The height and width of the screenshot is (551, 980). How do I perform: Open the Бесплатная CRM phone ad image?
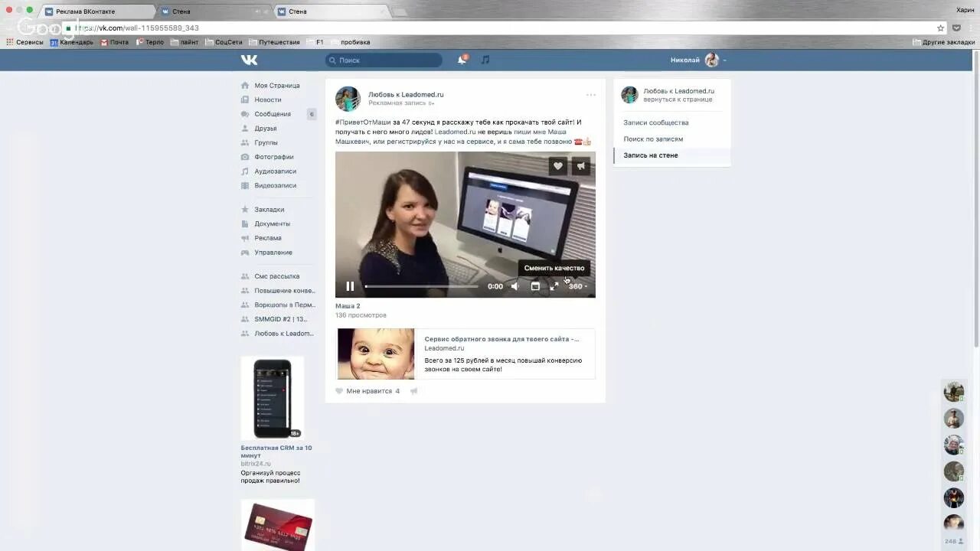(273, 398)
